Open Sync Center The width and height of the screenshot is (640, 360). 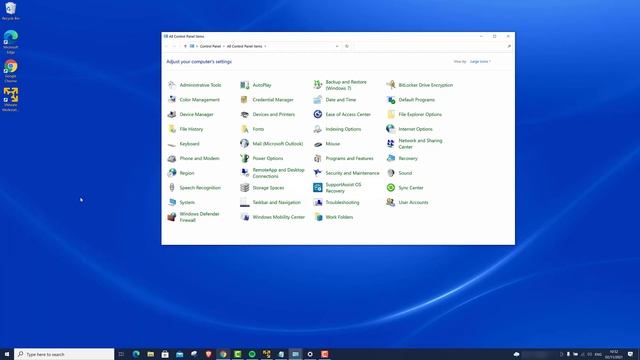click(405, 188)
